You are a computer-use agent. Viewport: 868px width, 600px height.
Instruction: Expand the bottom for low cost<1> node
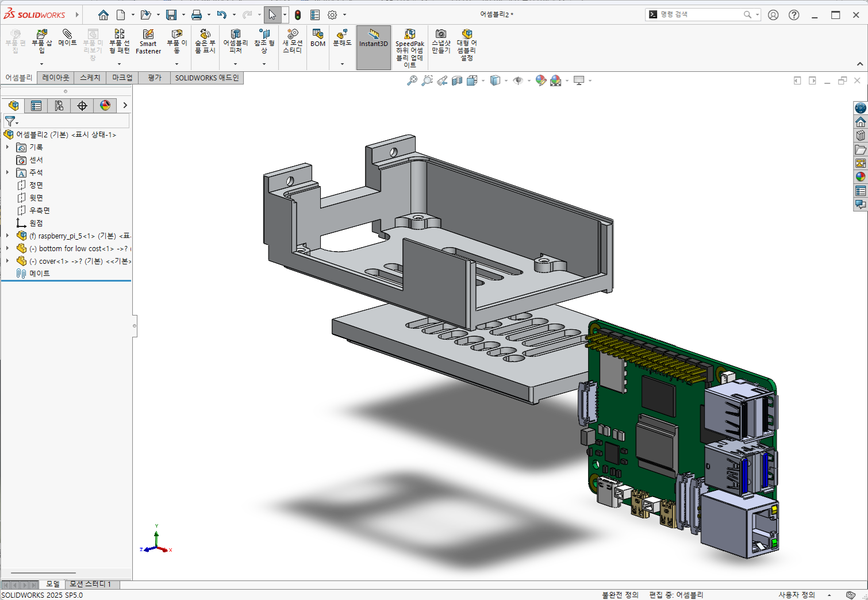pos(7,248)
